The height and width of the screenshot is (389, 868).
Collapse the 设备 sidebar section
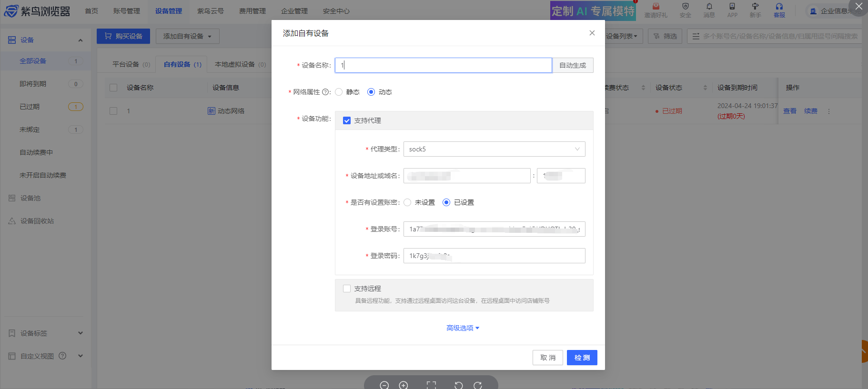point(81,40)
